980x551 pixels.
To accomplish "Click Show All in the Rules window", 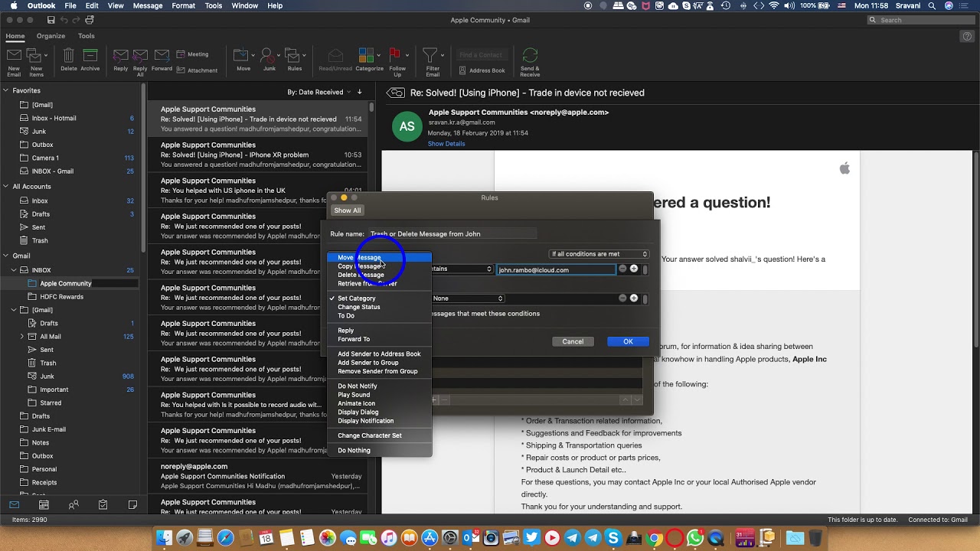I will pyautogui.click(x=347, y=210).
